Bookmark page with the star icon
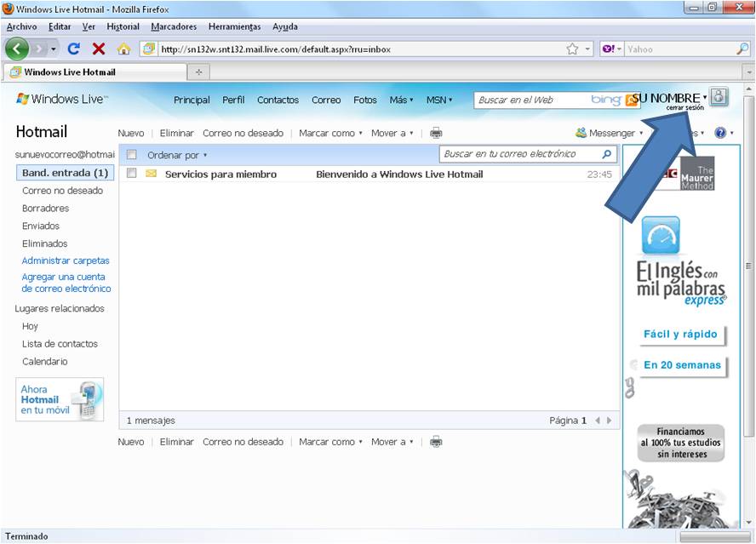This screenshot has width=756, height=544. (573, 49)
